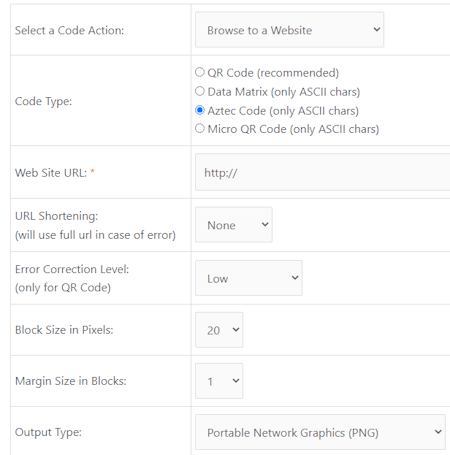Viewport: 450px width, 455px height.
Task: Click the Margin Size in Blocks label
Action: pos(71,381)
